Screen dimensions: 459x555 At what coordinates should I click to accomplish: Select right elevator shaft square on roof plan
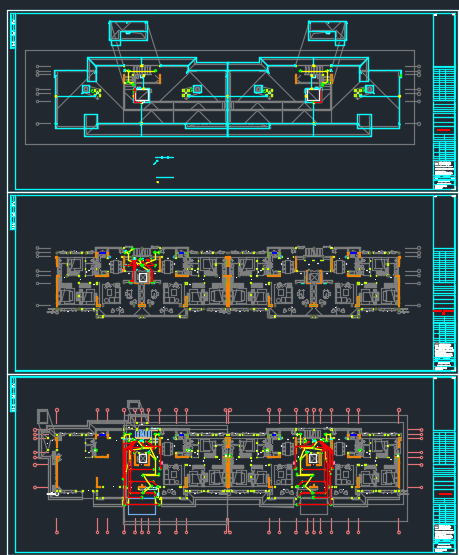(313, 95)
